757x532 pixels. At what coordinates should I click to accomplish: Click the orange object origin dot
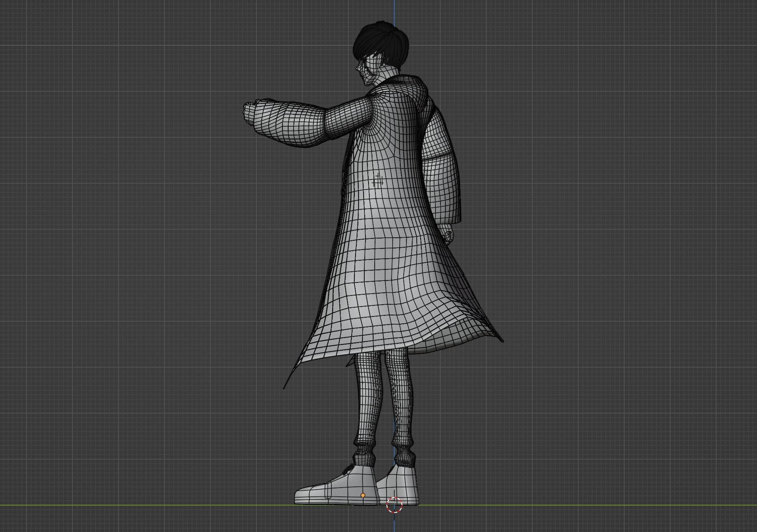363,495
